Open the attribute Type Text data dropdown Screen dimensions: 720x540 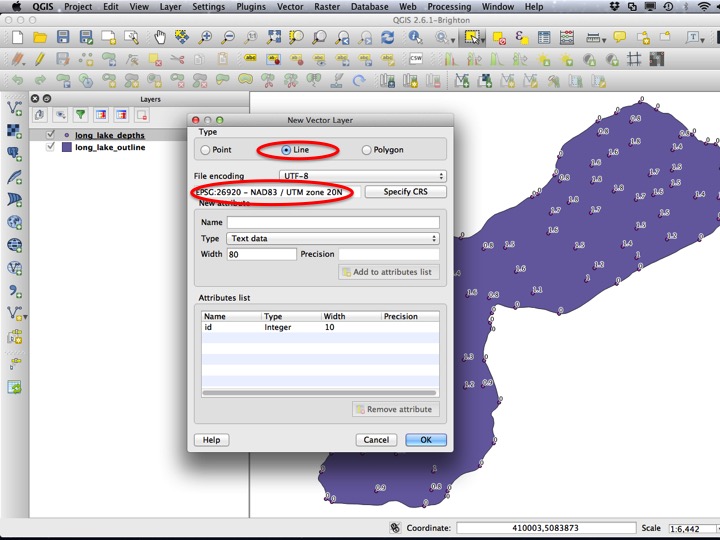coord(332,238)
